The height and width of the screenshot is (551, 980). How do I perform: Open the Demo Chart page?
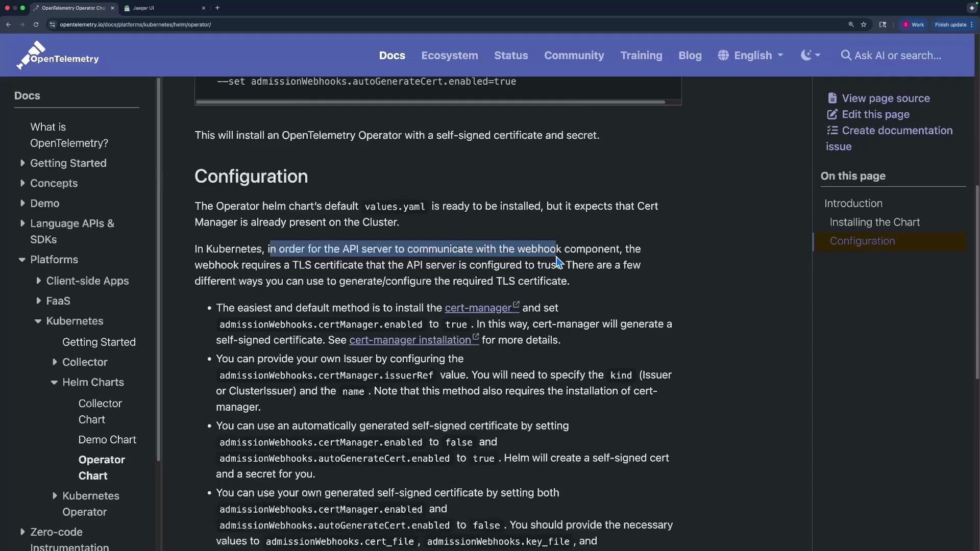click(x=107, y=439)
